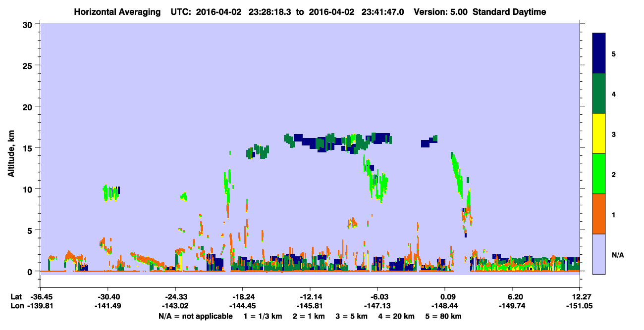The image size is (644, 330).
Task: Click the y-axis tick label 25
Action: point(29,65)
